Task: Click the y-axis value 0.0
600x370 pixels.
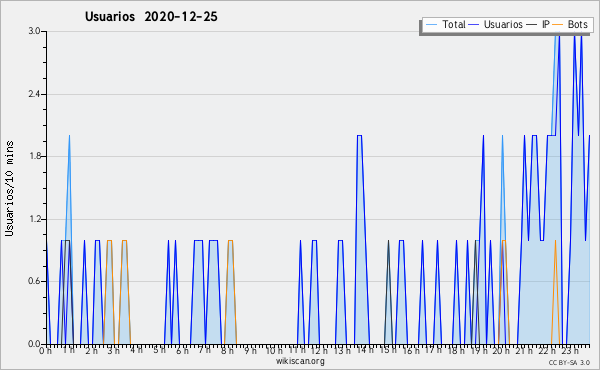Action: 34,344
